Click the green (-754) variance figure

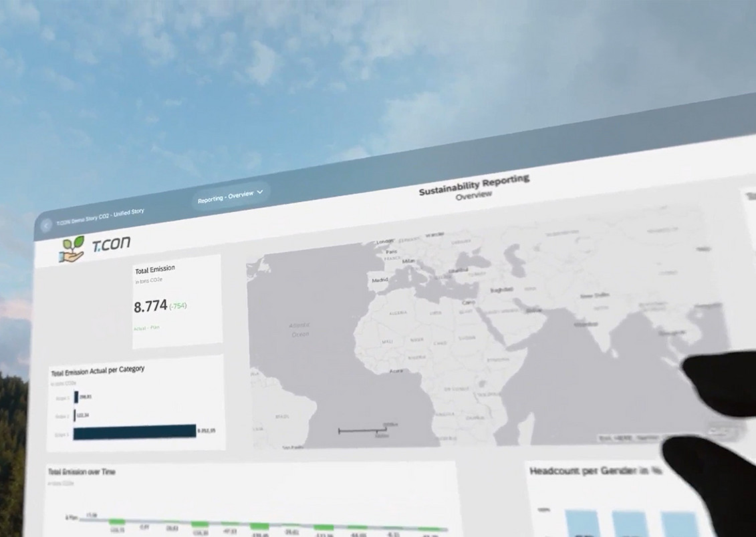tap(178, 305)
